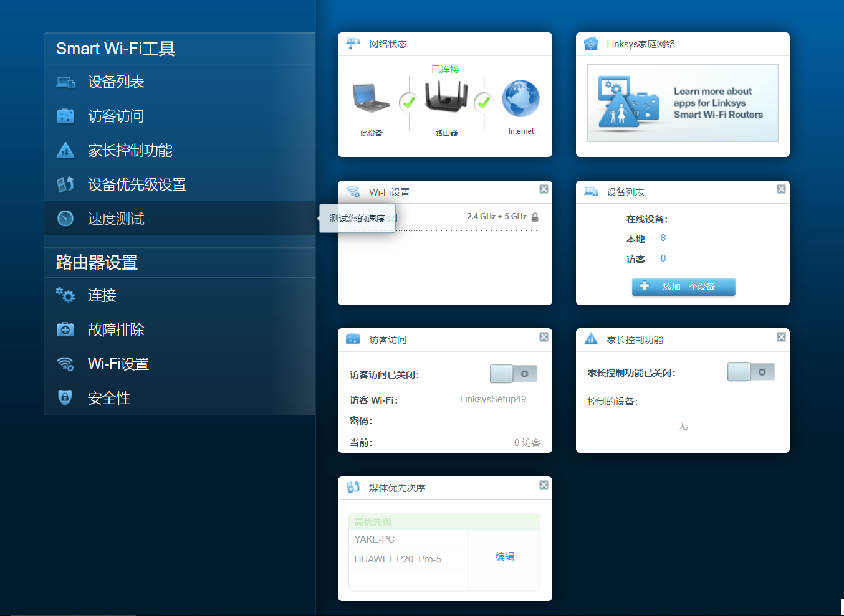The image size is (844, 616).
Task: Click the 访客访问 widget header icon
Action: coord(353,339)
